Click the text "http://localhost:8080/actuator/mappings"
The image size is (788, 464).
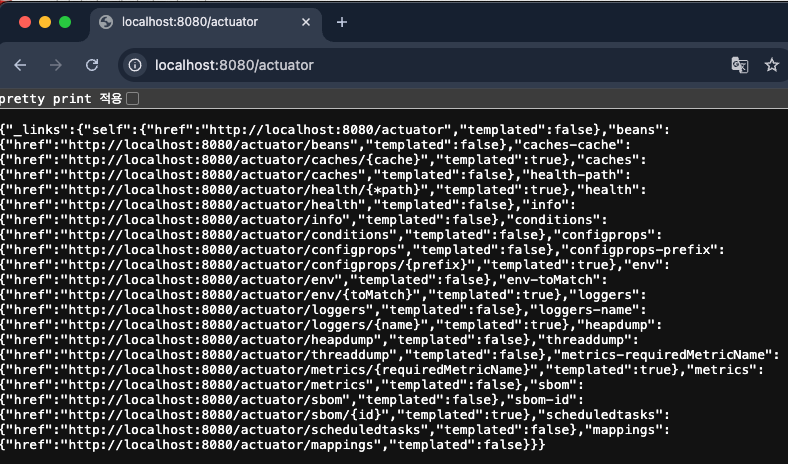[x=221, y=445]
